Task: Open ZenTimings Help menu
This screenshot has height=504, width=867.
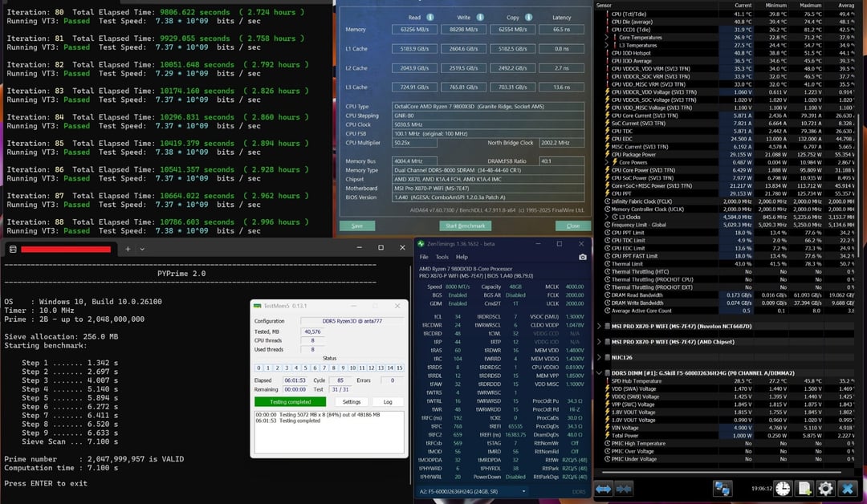Action: [x=462, y=257]
